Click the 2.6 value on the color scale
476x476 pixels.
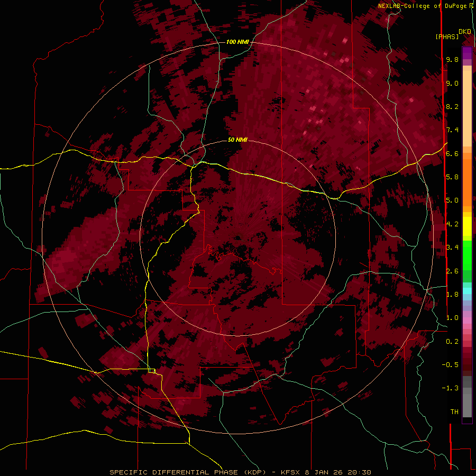(x=452, y=271)
